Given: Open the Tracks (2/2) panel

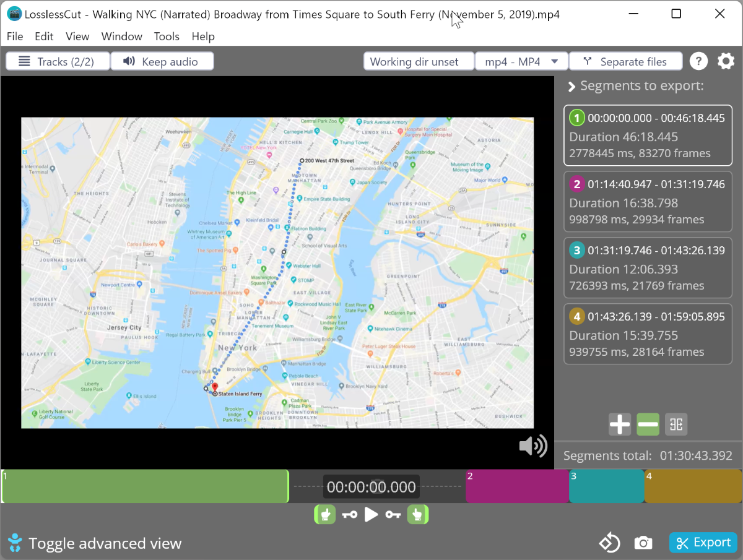Looking at the screenshot, I should coord(58,61).
